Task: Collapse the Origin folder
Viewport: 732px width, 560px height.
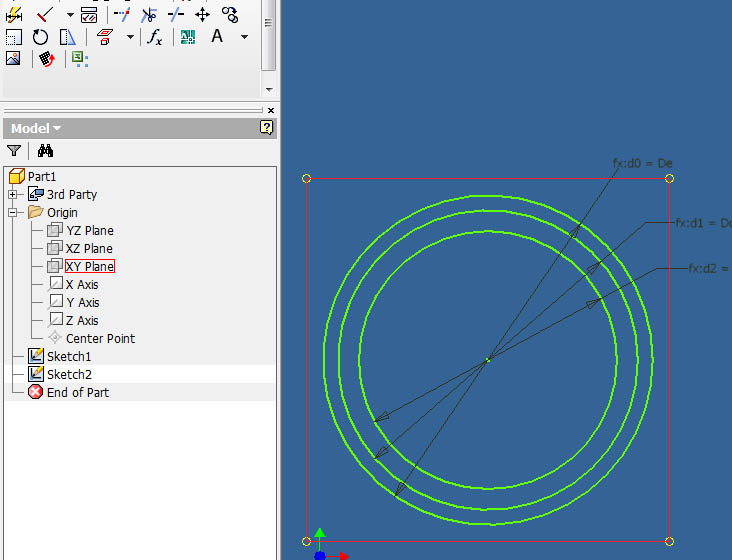Action: click(13, 212)
